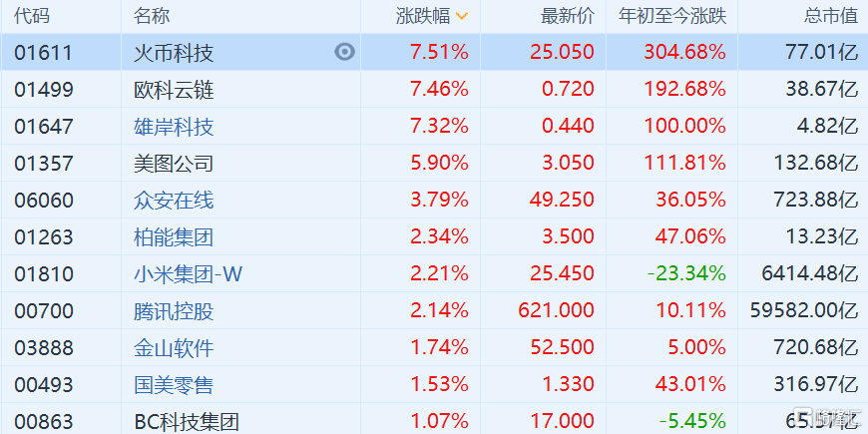Select the 美图公司 row
The width and height of the screenshot is (868, 434).
pyautogui.click(x=434, y=163)
